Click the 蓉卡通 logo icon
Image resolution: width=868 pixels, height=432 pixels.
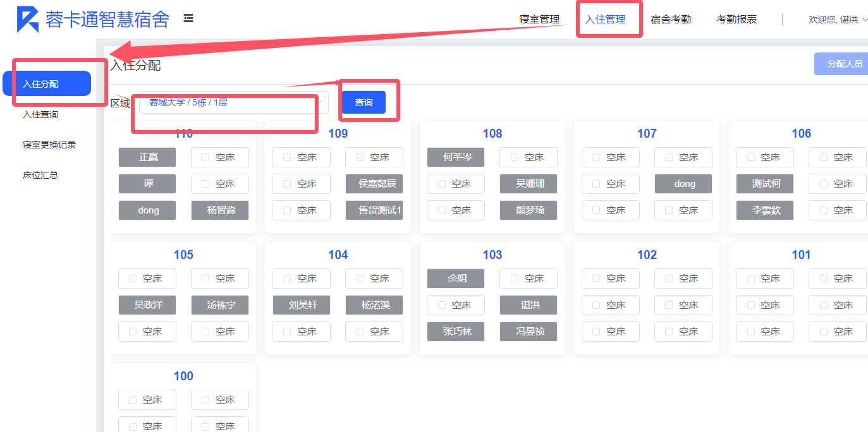point(27,20)
